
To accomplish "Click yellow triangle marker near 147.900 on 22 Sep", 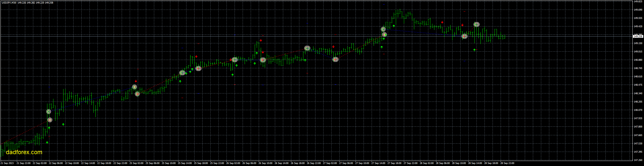I will (x=50, y=120).
